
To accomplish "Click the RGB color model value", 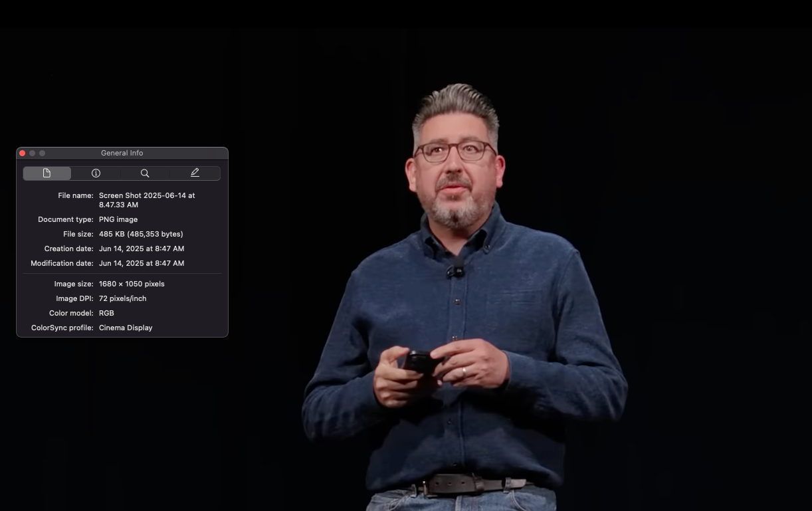I will [106, 313].
